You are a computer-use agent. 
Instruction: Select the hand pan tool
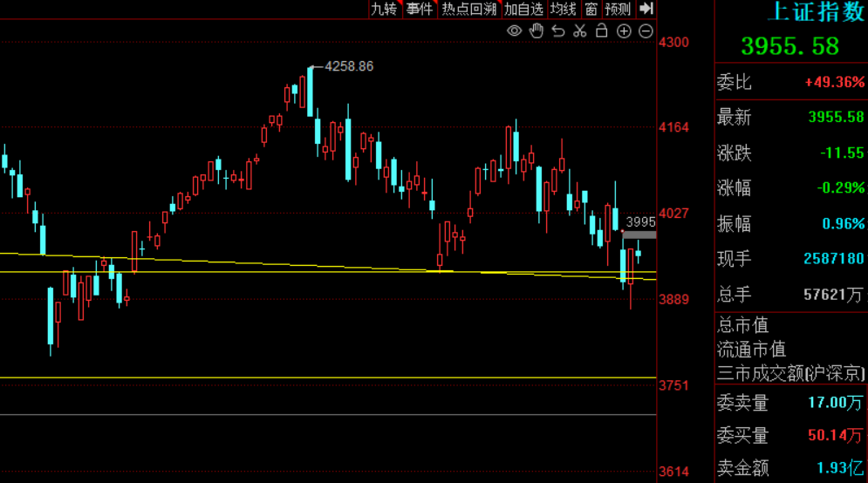click(x=536, y=31)
